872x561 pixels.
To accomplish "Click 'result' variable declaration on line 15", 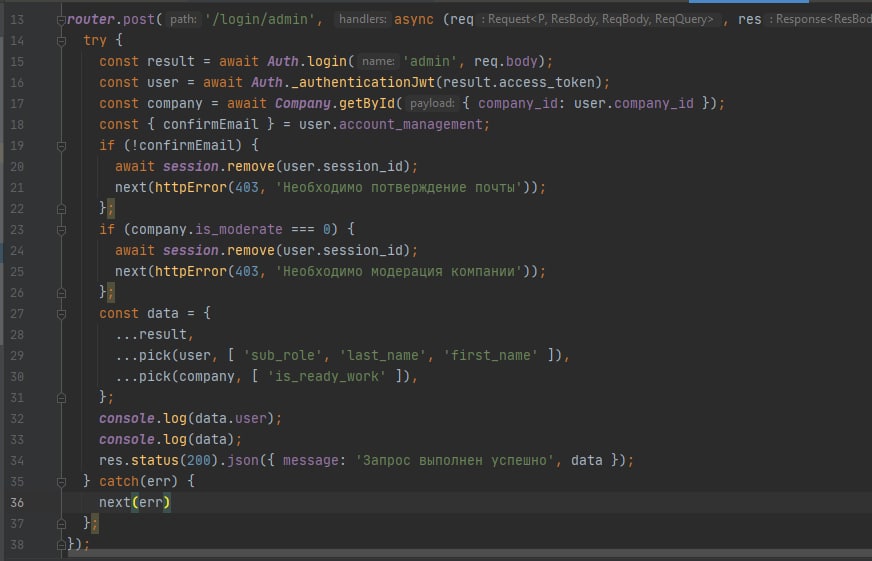I will 171,61.
